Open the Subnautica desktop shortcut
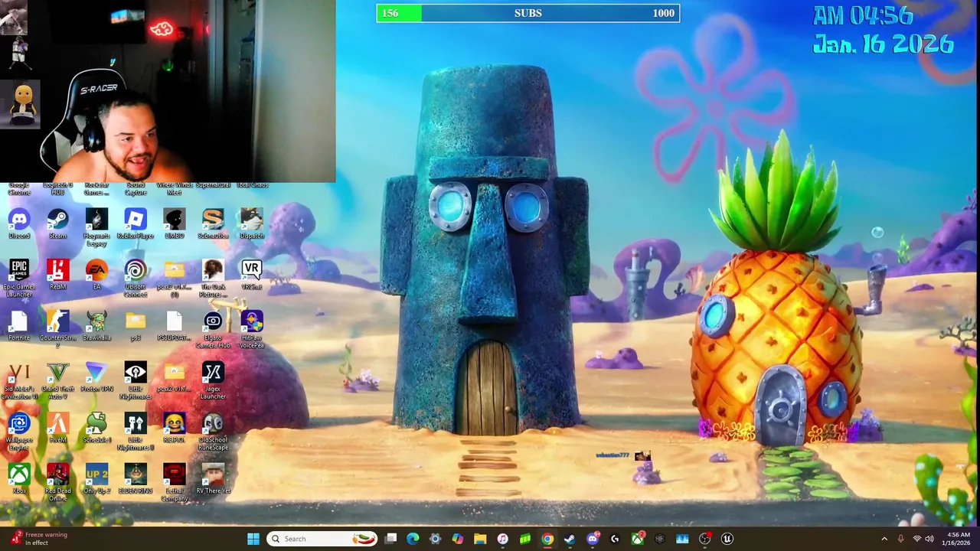The height and width of the screenshot is (551, 980). tap(213, 225)
